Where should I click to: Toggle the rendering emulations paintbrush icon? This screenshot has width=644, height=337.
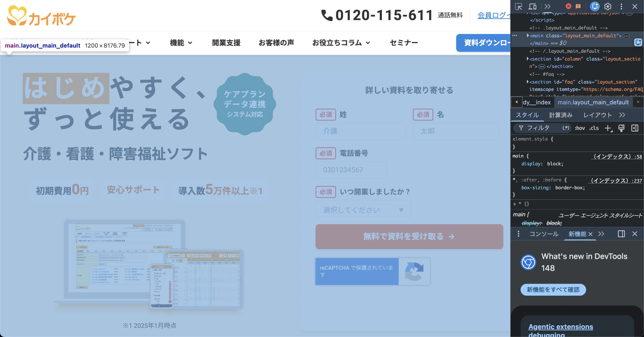point(621,128)
